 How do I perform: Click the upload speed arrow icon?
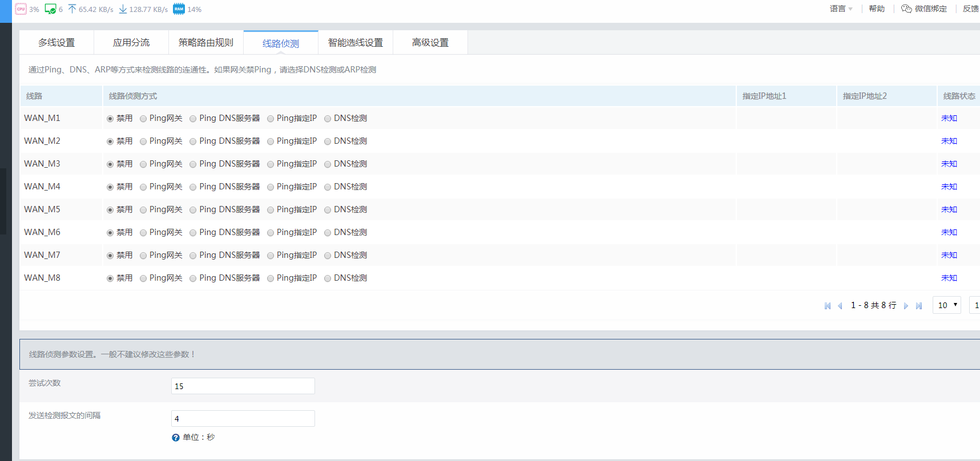72,9
